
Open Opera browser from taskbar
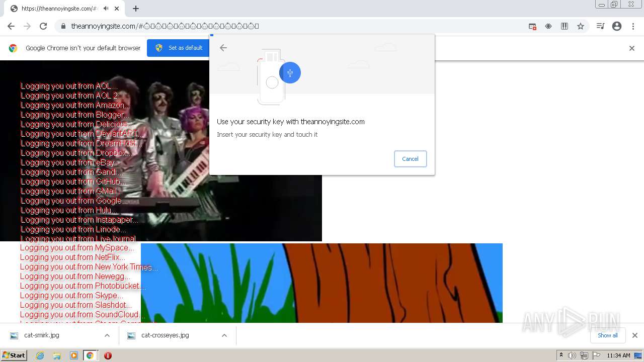tap(108, 355)
